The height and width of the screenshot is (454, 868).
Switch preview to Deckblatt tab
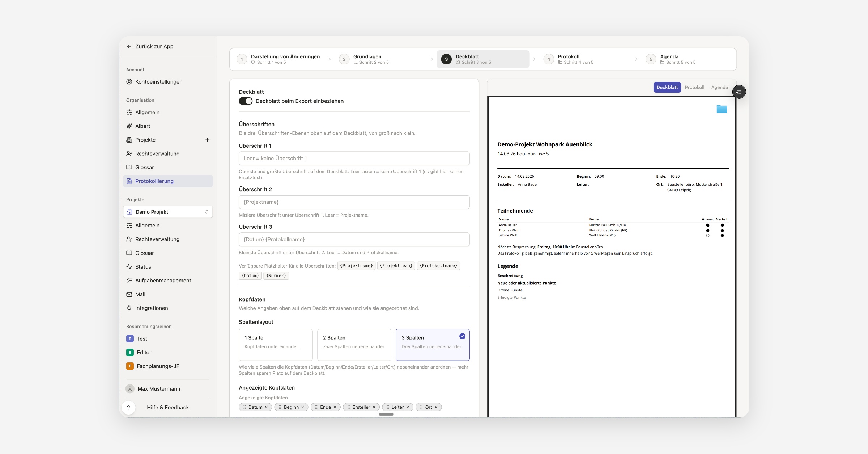[x=667, y=87]
